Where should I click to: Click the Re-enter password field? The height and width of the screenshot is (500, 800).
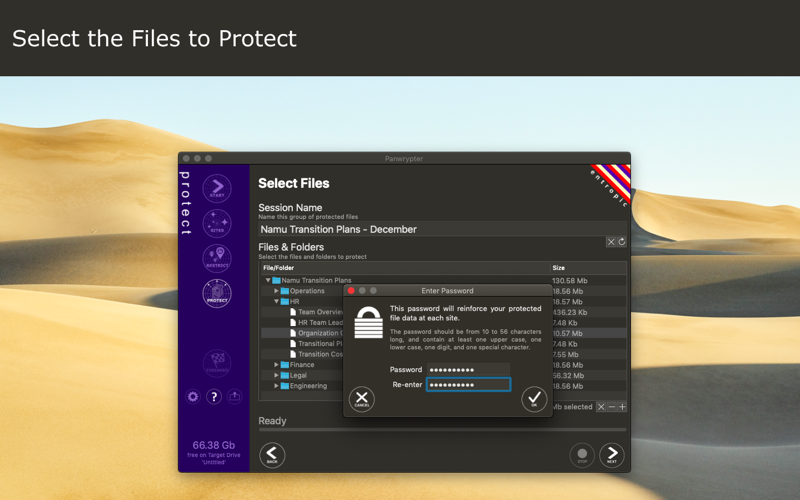pyautogui.click(x=468, y=385)
